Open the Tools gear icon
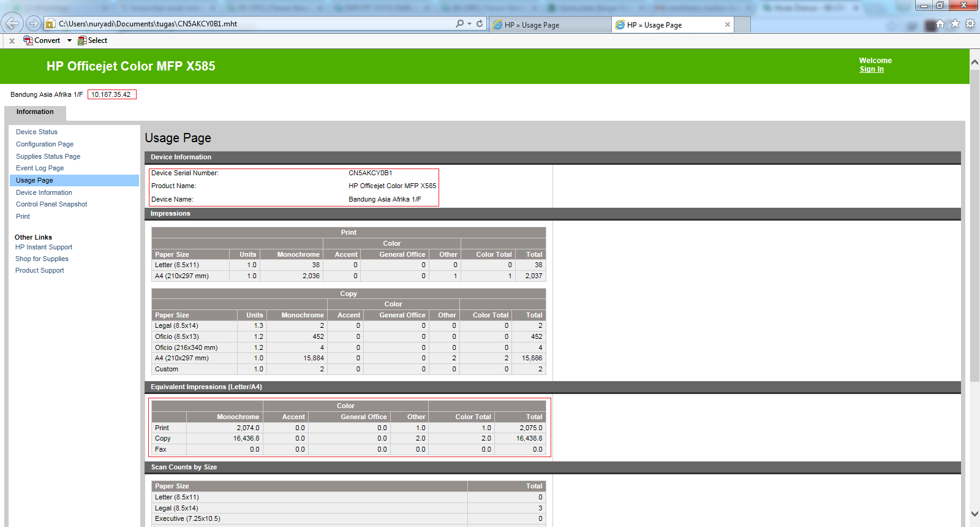 [970, 24]
